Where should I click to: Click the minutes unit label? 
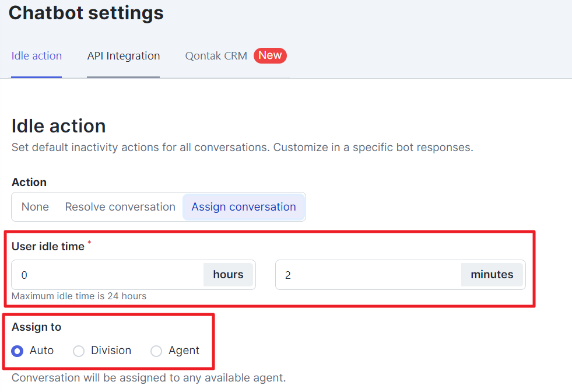492,275
